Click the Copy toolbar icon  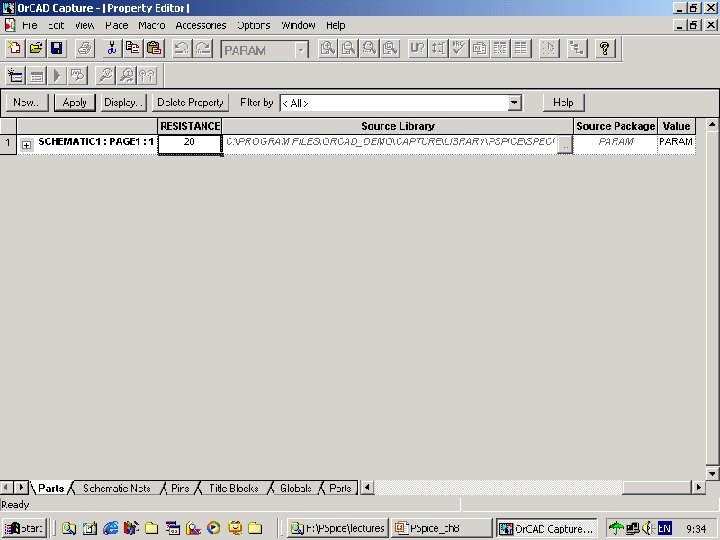click(133, 48)
